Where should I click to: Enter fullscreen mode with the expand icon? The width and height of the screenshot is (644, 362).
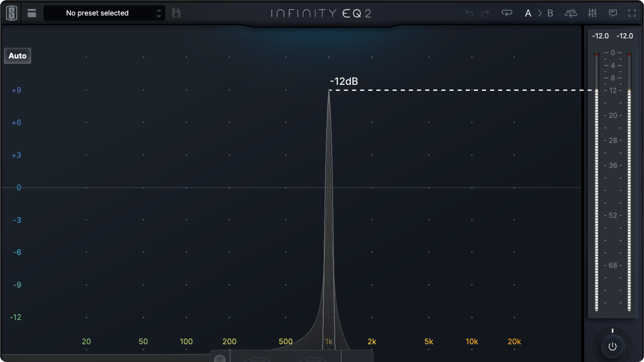[x=633, y=13]
